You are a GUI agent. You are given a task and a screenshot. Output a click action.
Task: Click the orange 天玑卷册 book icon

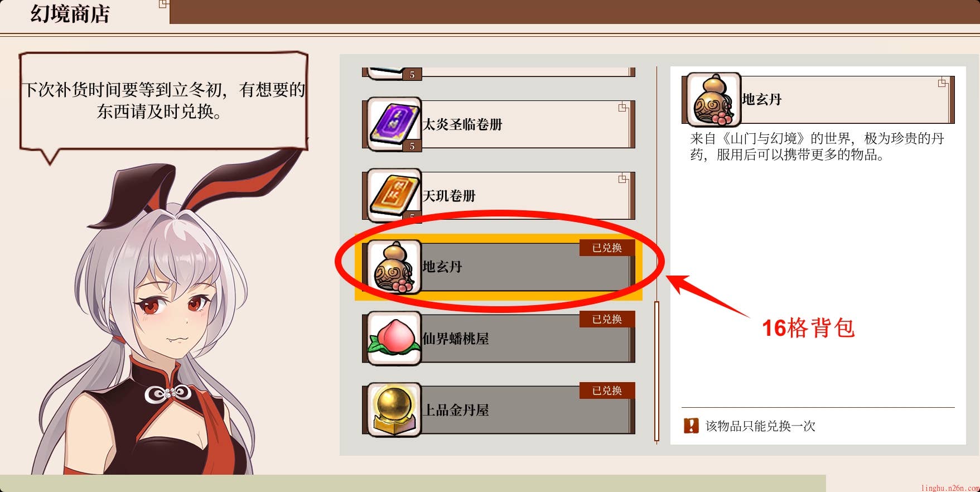point(394,195)
